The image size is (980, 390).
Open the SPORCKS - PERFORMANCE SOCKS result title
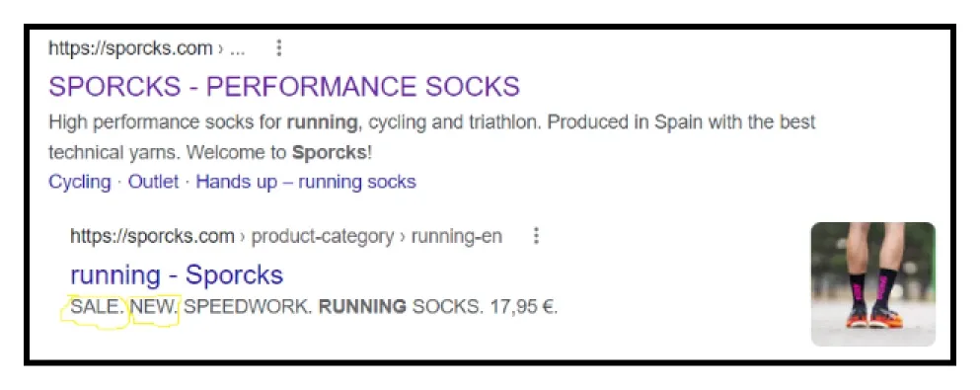(x=284, y=86)
